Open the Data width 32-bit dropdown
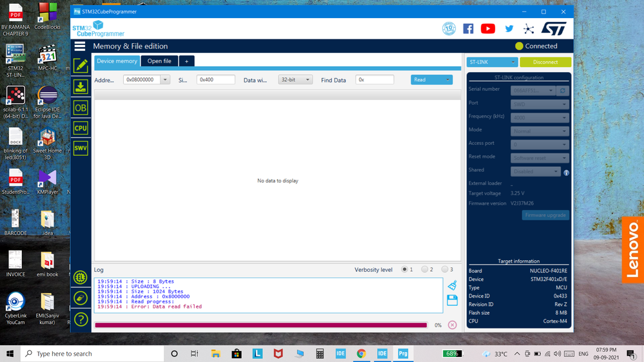 tap(295, 80)
